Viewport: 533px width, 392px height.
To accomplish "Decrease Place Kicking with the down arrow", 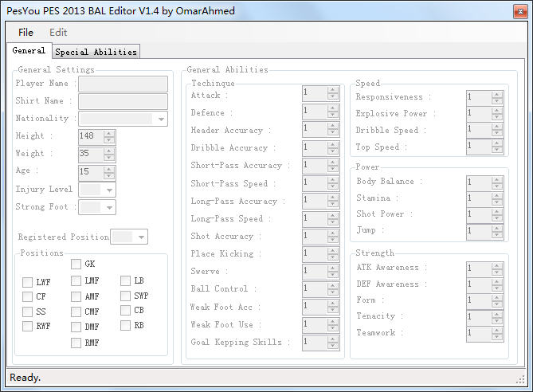I will [333, 257].
